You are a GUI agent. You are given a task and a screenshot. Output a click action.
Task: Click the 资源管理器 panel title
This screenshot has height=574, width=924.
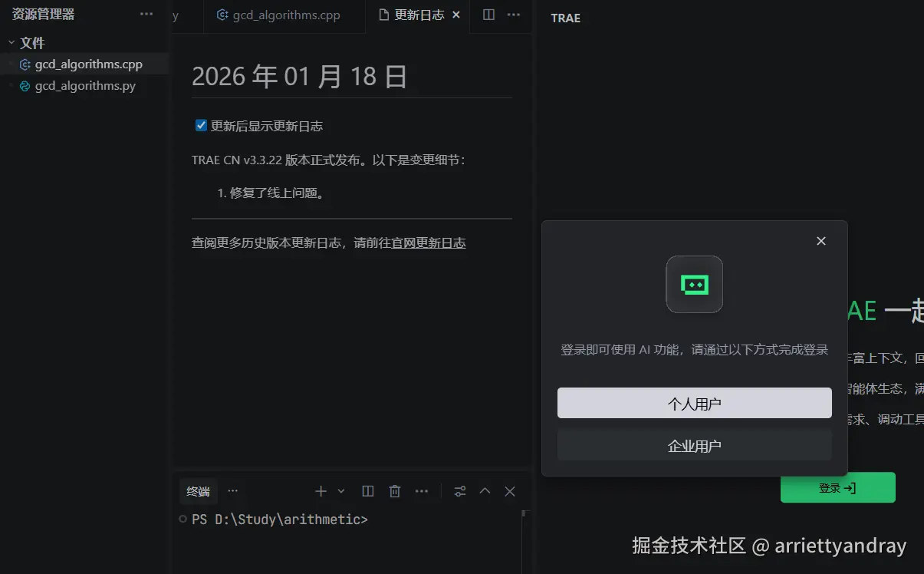point(43,15)
